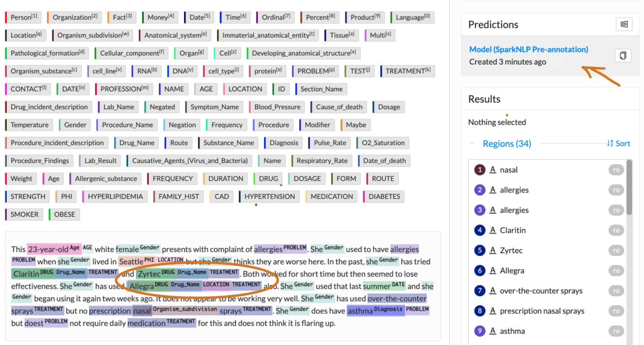
Task: Choose the OBESE label
Action: [x=65, y=215]
